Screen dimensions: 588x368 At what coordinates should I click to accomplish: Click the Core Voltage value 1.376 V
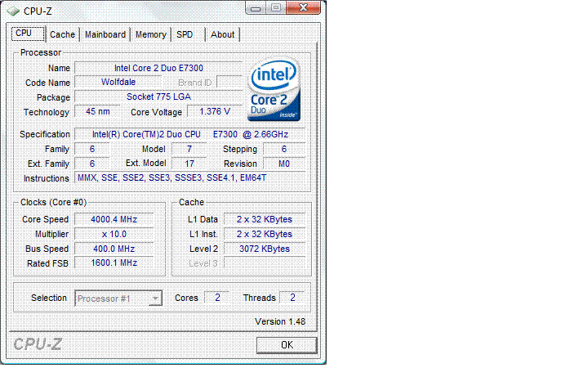pos(215,111)
